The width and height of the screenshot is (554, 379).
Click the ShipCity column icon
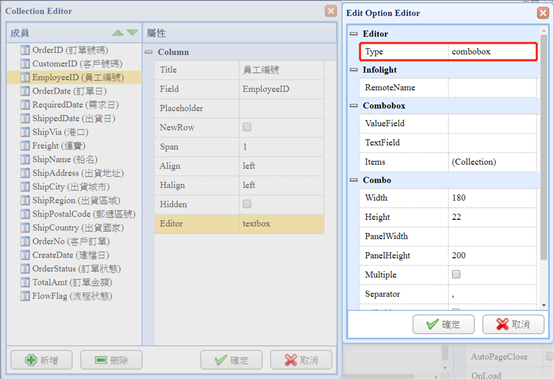pos(25,187)
